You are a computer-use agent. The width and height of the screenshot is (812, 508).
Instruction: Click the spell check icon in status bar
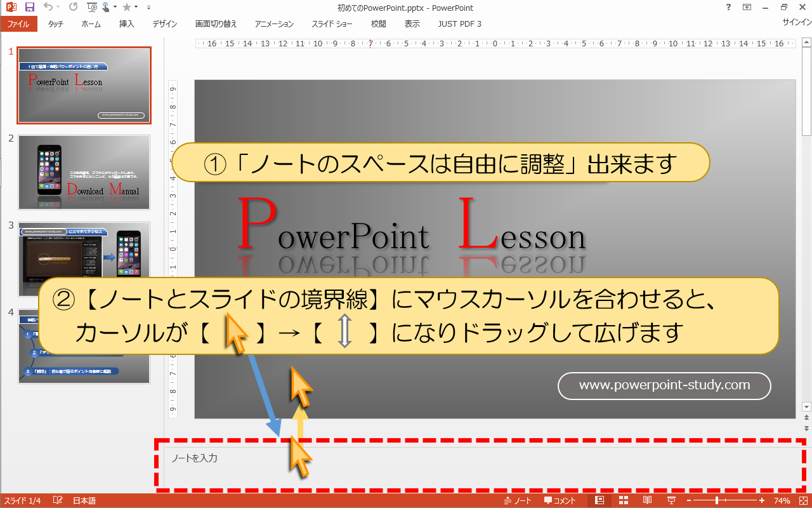click(58, 501)
